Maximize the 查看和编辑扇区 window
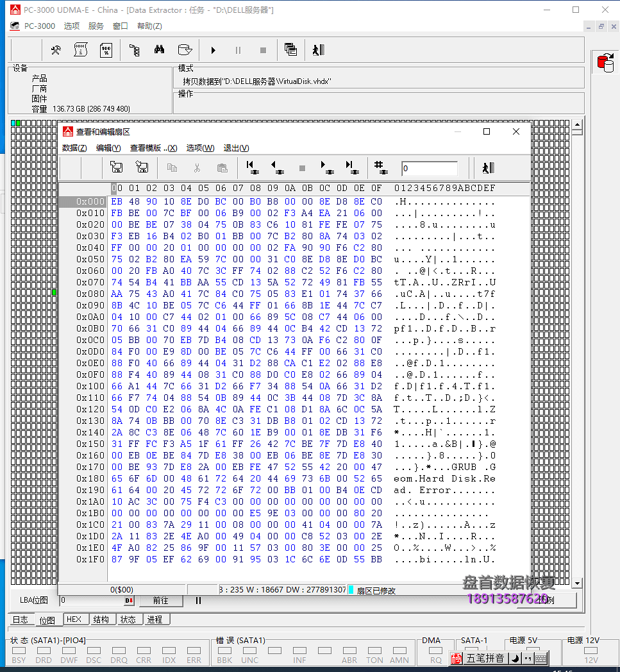 point(487,131)
